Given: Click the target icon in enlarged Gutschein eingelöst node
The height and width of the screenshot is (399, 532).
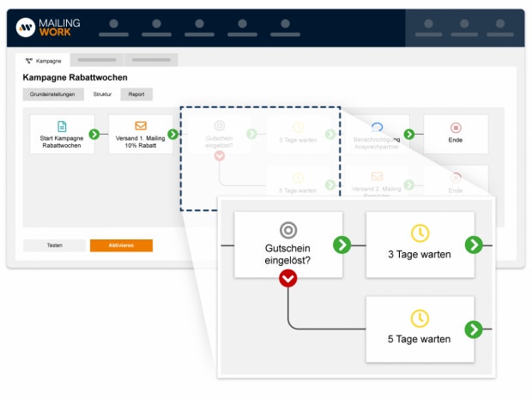Looking at the screenshot, I should [x=288, y=230].
